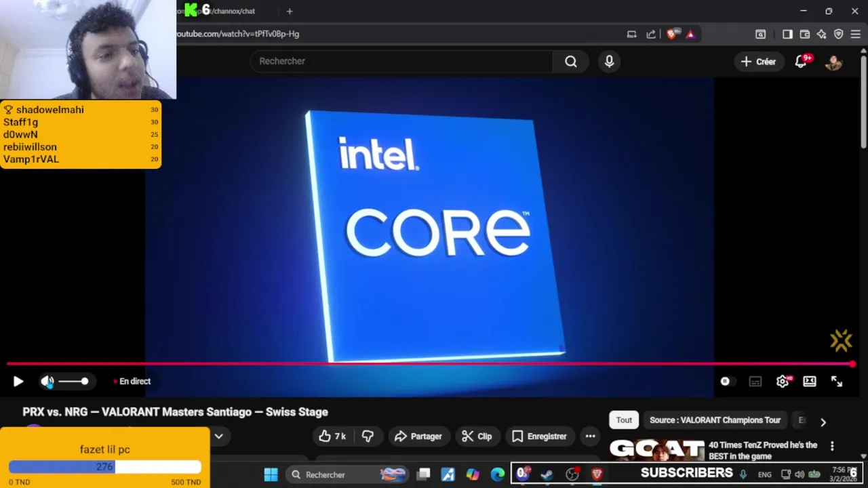The height and width of the screenshot is (488, 868).
Task: Click Windows taskbar Rechercher search box
Action: click(347, 474)
